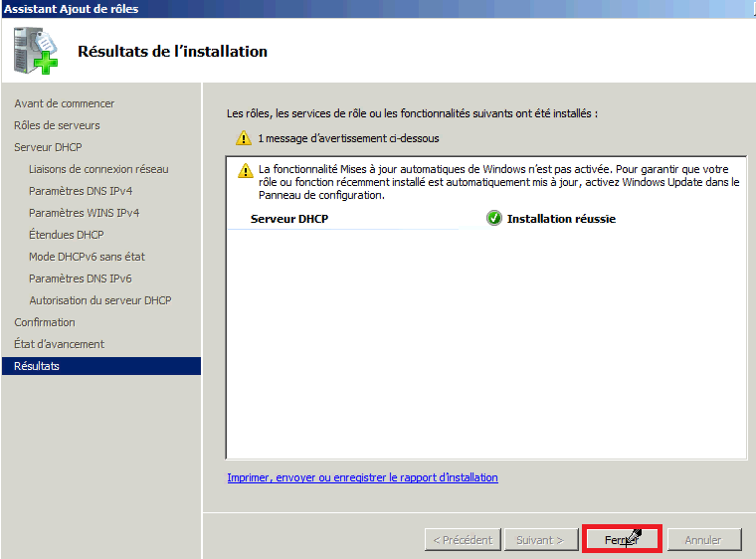
Task: Click the green checkmark Installation réussie icon
Action: [x=493, y=218]
